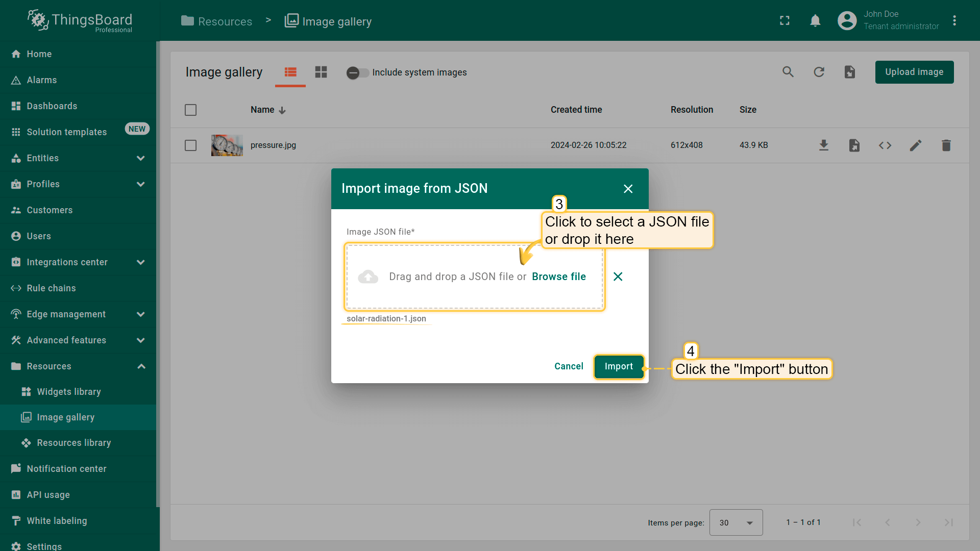The height and width of the screenshot is (551, 980).
Task: Switch gallery to grid view
Action: coord(321,72)
